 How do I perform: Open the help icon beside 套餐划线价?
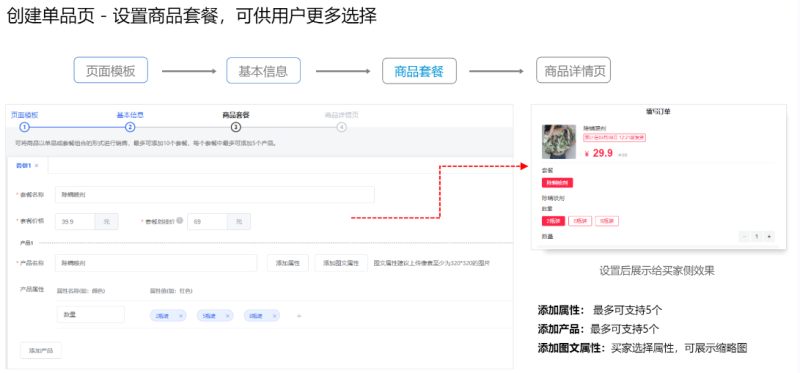180,221
